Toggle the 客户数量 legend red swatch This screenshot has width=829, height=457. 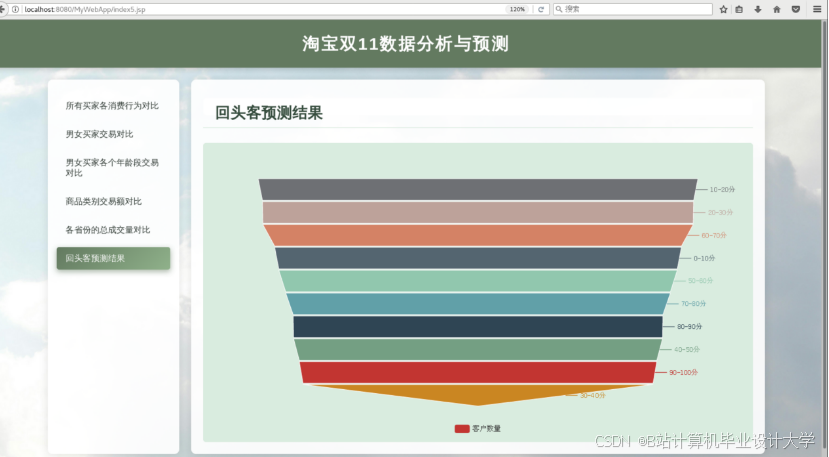point(462,428)
